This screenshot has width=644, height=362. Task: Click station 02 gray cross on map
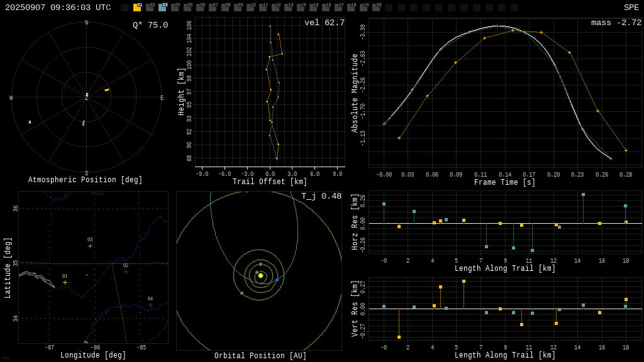tap(126, 271)
